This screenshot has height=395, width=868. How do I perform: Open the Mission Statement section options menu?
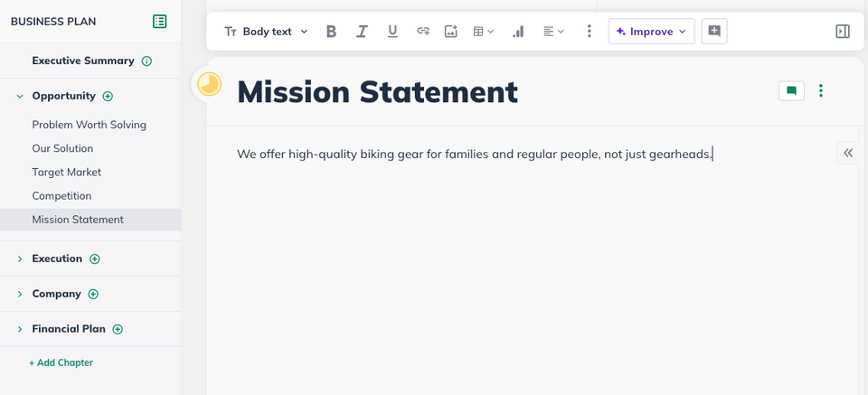(821, 90)
